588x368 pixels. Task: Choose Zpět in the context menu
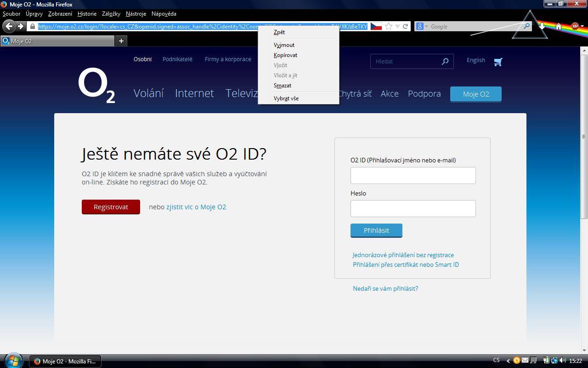[x=299, y=32]
